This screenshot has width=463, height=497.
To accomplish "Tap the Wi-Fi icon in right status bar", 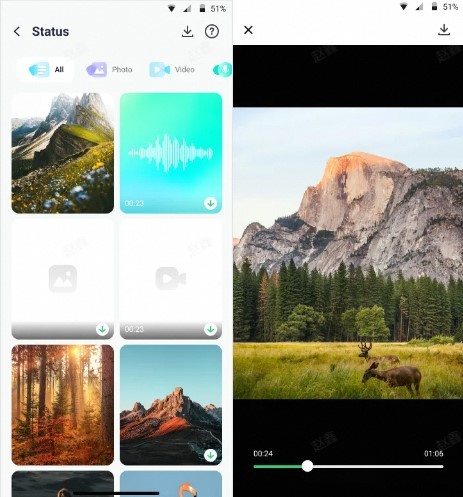I will 403,7.
